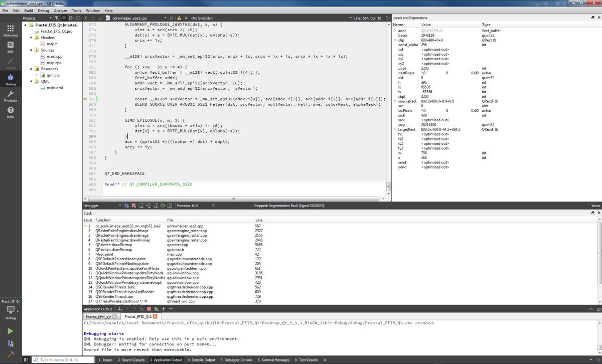
Task: Collapse the Sources folder
Action: (x=31, y=50)
